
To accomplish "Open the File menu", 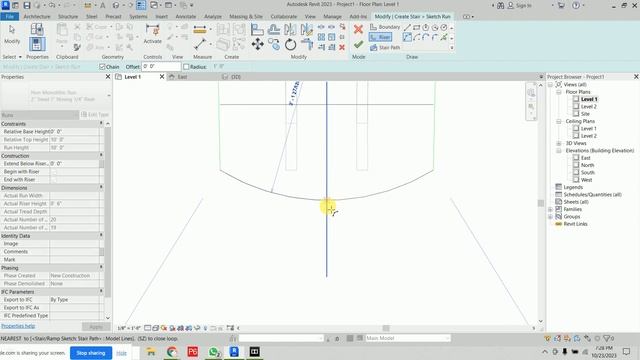I will pyautogui.click(x=10, y=17).
